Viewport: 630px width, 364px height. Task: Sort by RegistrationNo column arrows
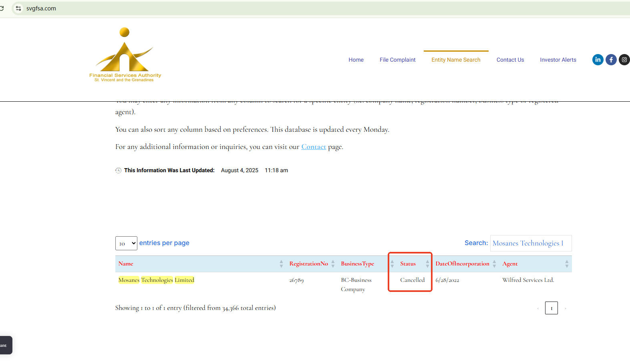tap(333, 264)
